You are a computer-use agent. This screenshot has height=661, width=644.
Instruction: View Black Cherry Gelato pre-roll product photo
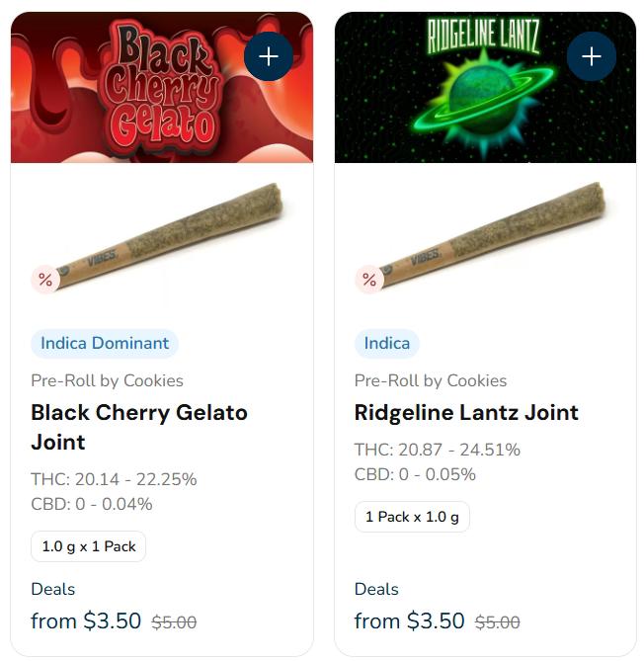[168, 237]
